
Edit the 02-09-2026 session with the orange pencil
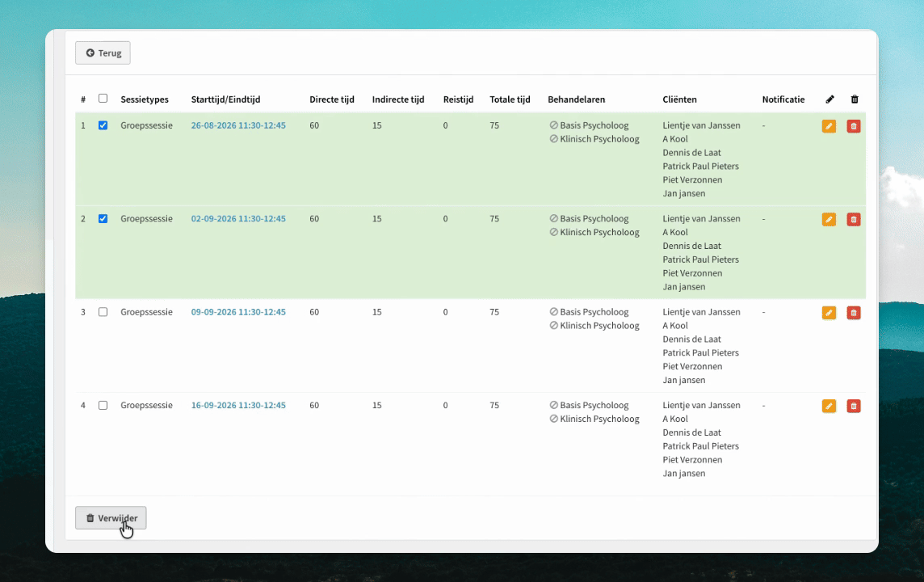[x=829, y=219]
